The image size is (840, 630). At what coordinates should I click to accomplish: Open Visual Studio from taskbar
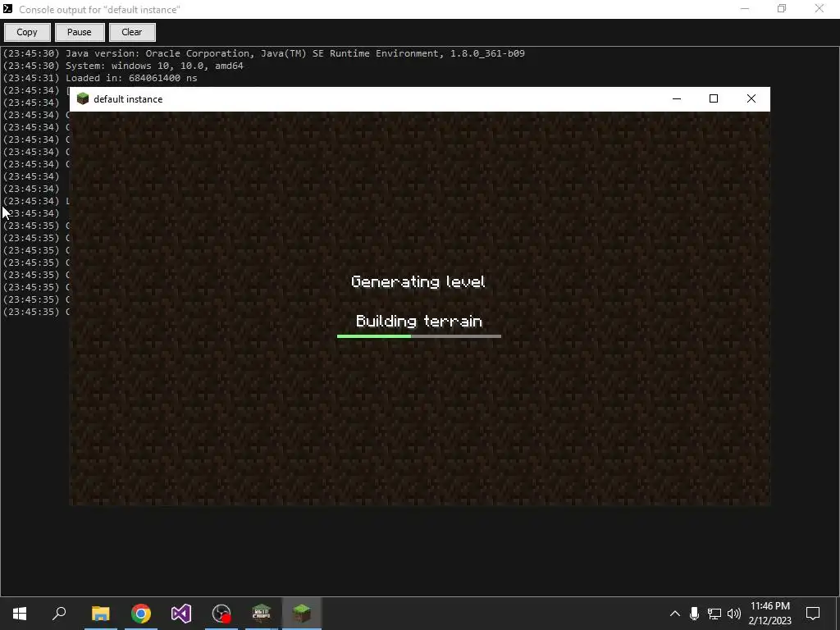pos(181,614)
